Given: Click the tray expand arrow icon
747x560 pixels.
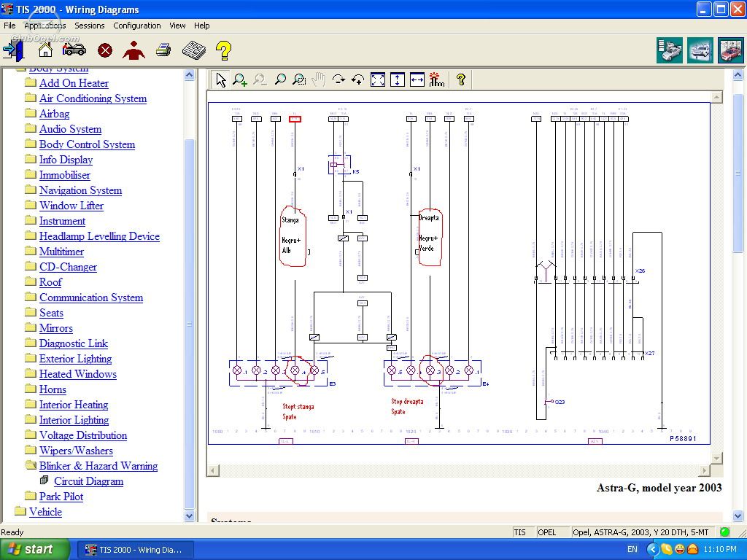Looking at the screenshot, I should click(653, 549).
